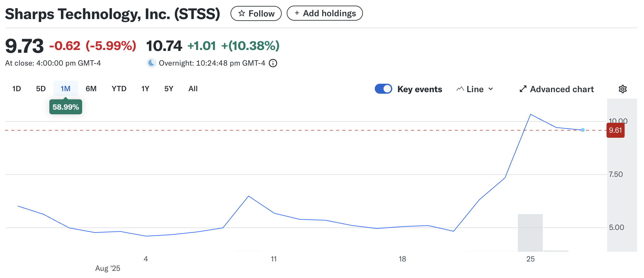The height and width of the screenshot is (278, 644).
Task: Click the closing price 9.73
Action: pyautogui.click(x=24, y=46)
